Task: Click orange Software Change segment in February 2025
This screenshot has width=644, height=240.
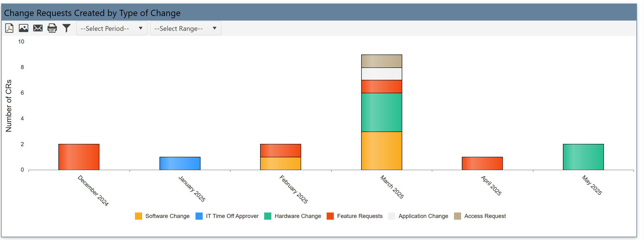Action: pos(280,163)
